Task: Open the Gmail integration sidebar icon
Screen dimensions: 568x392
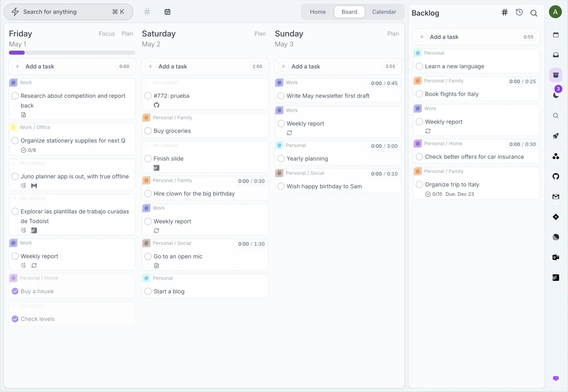Action: 556,197
